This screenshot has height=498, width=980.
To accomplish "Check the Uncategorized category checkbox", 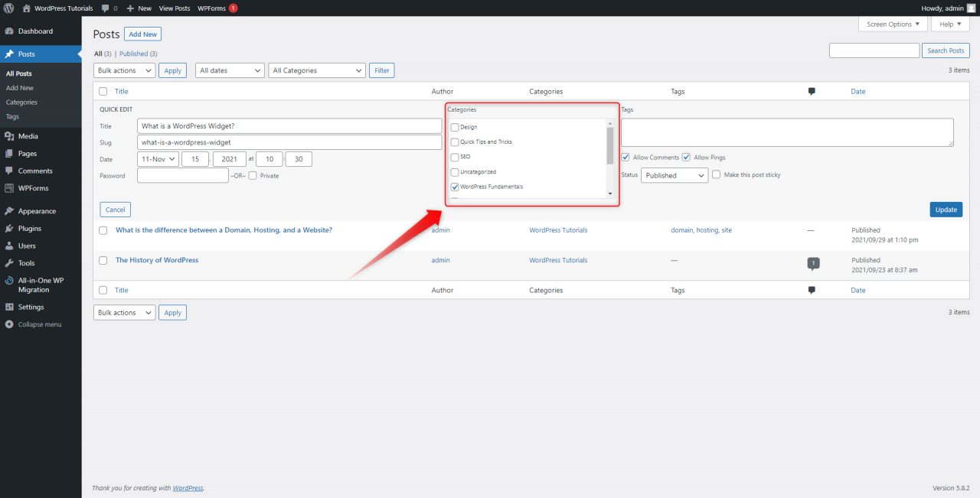I will (455, 172).
